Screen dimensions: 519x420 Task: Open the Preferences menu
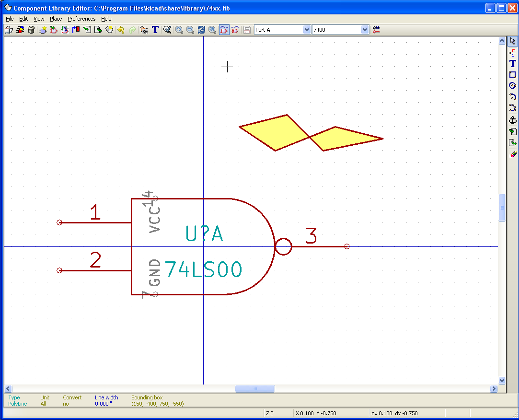click(x=81, y=19)
